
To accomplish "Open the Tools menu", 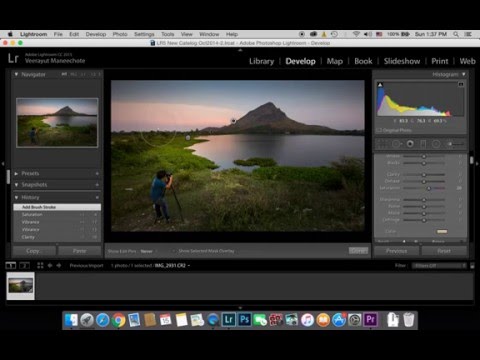I will pyautogui.click(x=168, y=34).
